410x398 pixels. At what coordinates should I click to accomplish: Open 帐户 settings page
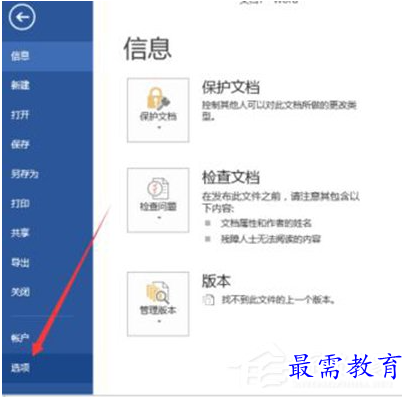coord(47,338)
